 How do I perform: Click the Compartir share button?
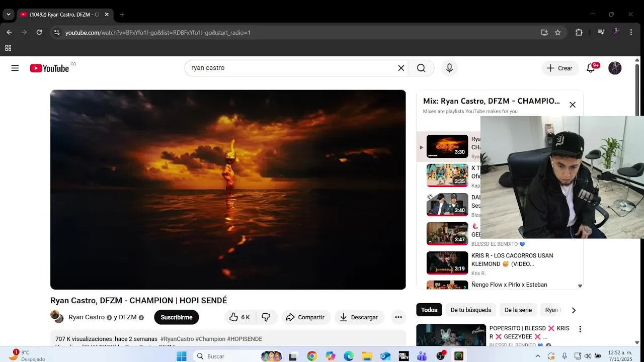point(305,317)
